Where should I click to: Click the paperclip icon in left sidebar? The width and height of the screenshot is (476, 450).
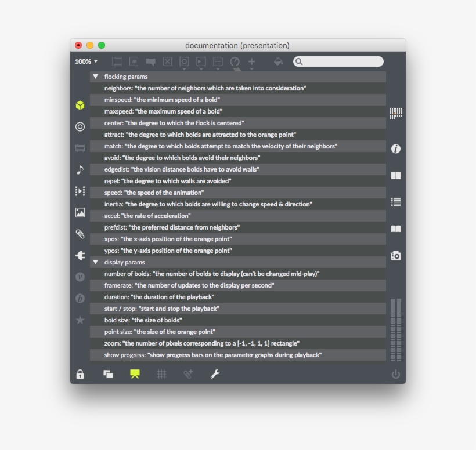pos(80,234)
